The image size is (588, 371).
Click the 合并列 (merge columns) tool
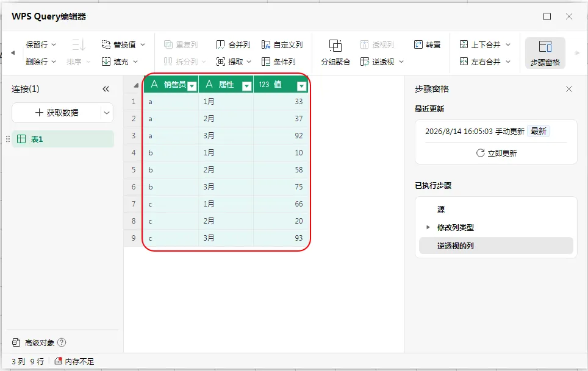point(233,44)
